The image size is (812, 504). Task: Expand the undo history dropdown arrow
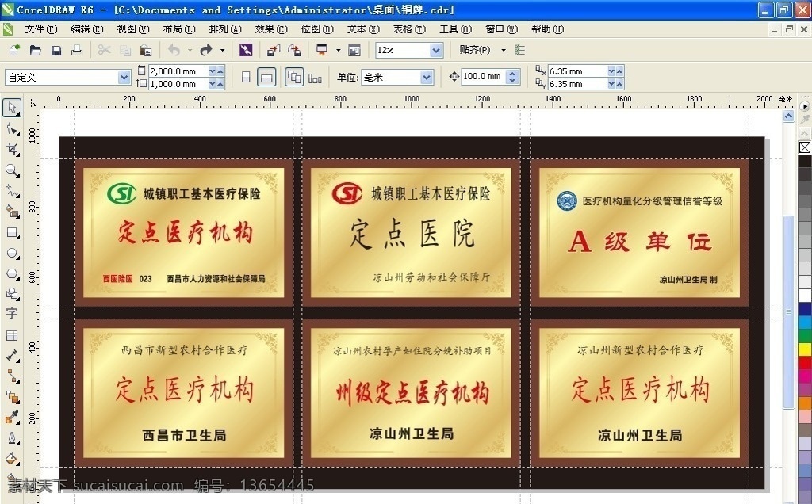point(190,50)
